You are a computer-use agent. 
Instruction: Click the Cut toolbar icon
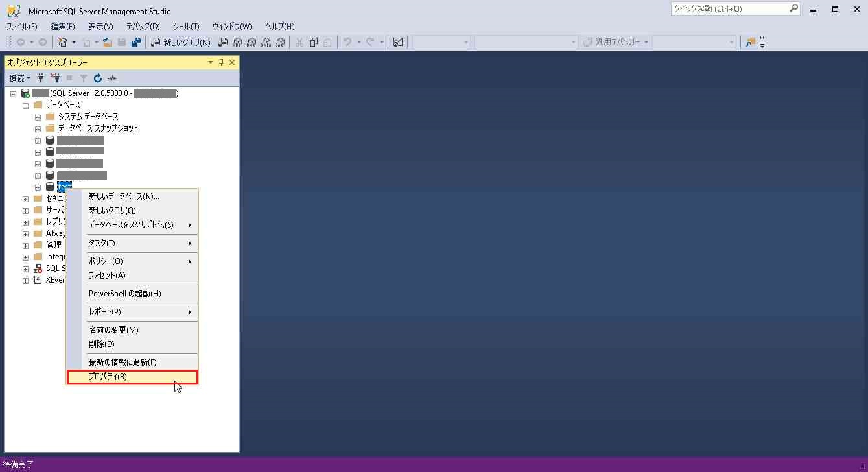click(299, 42)
